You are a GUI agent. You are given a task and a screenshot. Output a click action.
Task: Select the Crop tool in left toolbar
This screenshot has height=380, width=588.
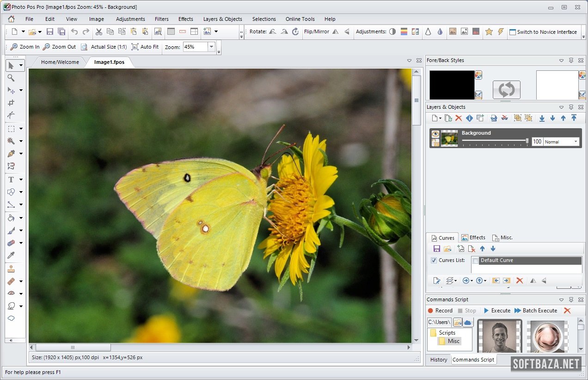(11, 103)
